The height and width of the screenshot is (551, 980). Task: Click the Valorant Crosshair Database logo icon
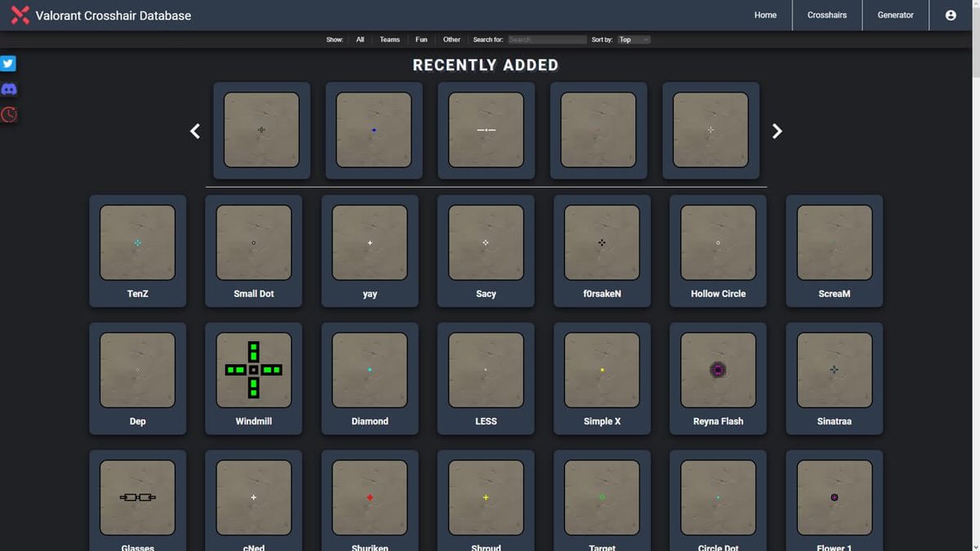20,15
